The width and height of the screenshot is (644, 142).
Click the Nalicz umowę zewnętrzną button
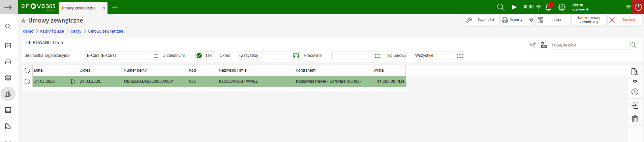coord(589,20)
